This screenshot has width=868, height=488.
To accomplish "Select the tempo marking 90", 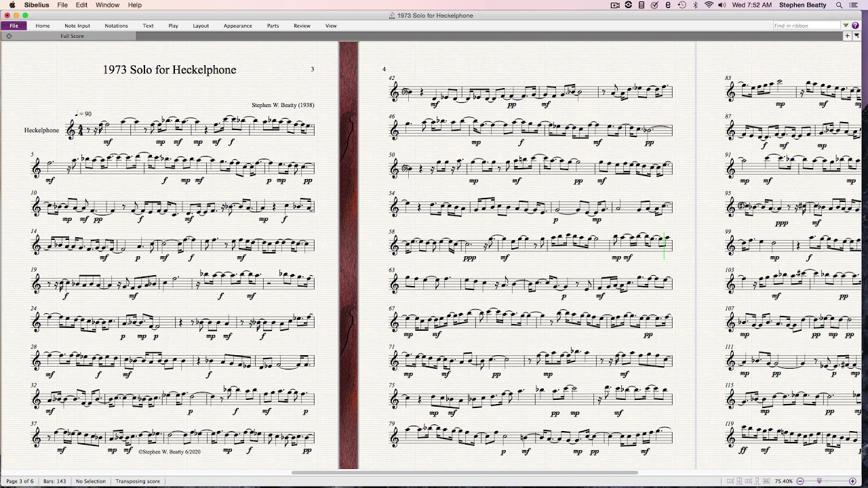I will pyautogui.click(x=83, y=114).
